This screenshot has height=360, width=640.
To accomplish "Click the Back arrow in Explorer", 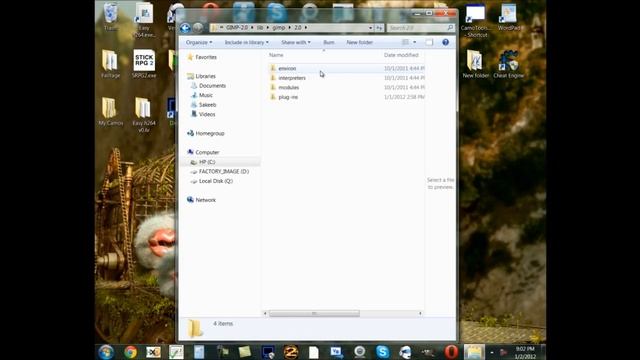I will tap(185, 28).
